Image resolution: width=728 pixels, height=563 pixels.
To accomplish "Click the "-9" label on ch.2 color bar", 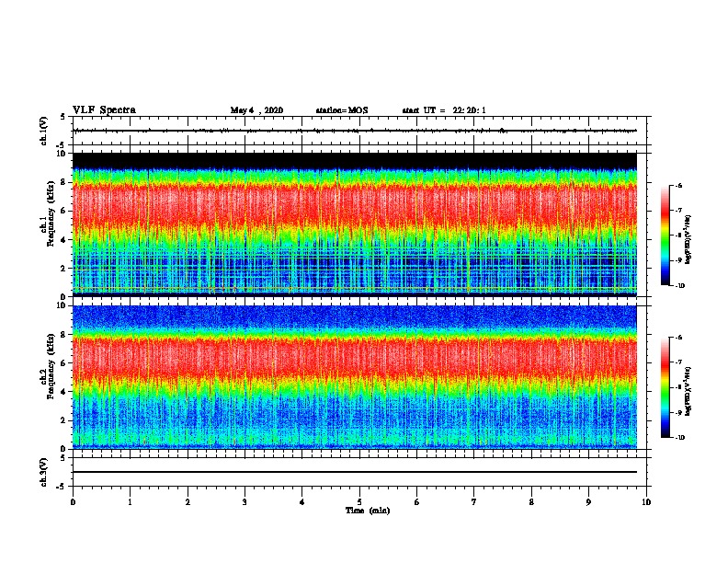I will pos(678,412).
